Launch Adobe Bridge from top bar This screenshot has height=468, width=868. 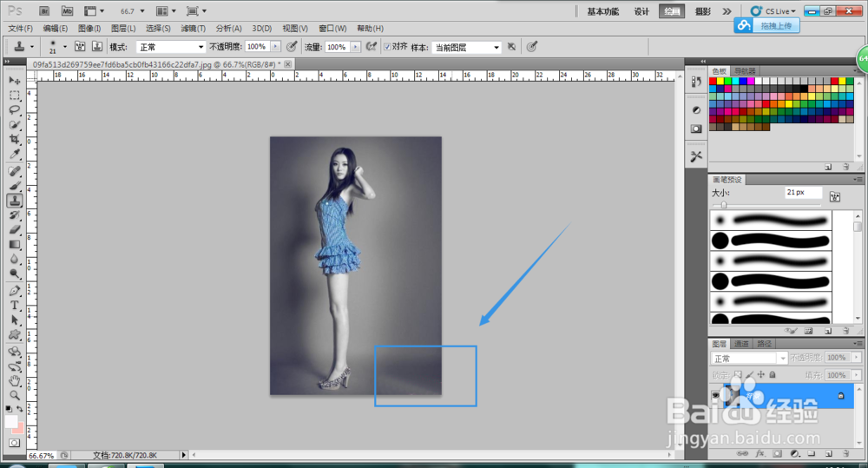45,11
